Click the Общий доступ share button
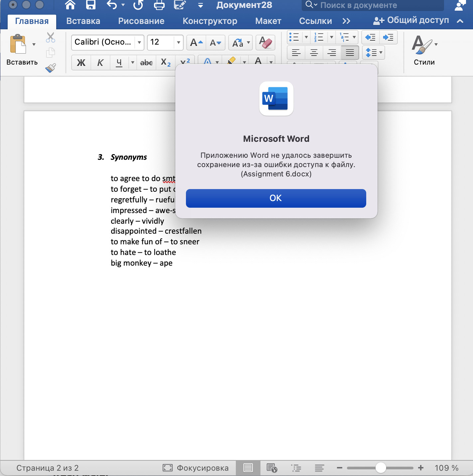This screenshot has width=473, height=476. click(x=411, y=21)
